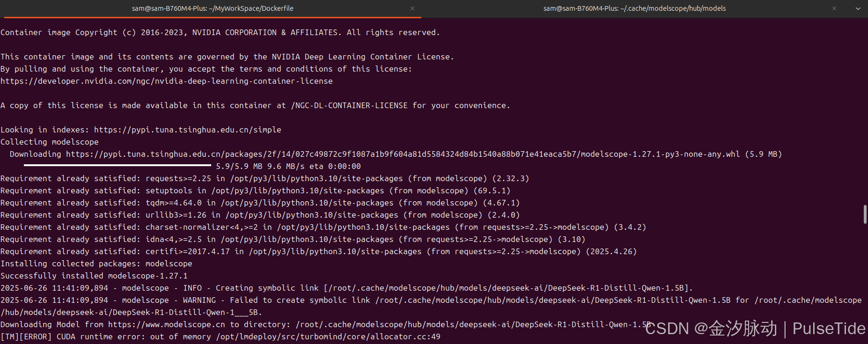
Task: Click the Tsinghua PyPI index link
Action: click(x=187, y=129)
